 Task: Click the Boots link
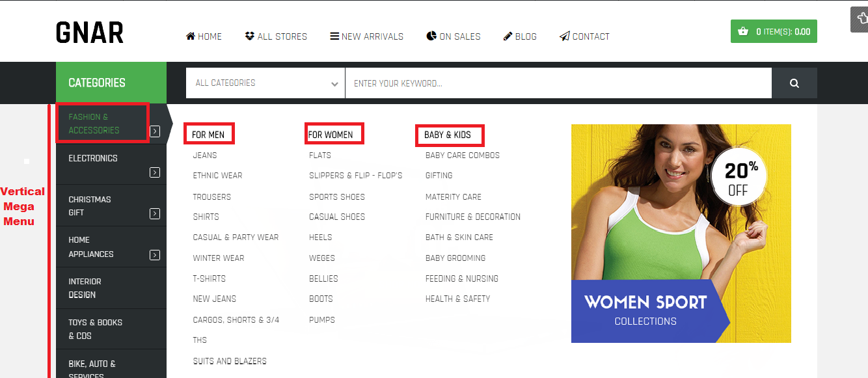[x=321, y=299]
